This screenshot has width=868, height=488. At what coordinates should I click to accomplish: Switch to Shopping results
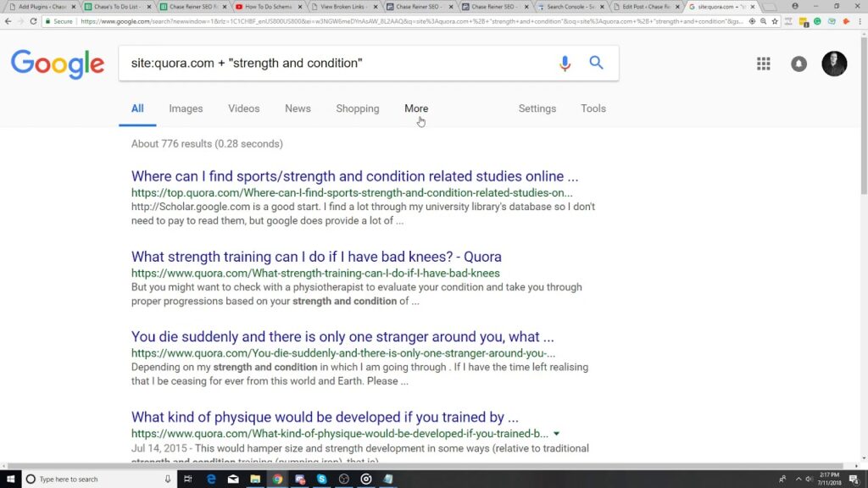[358, 108]
